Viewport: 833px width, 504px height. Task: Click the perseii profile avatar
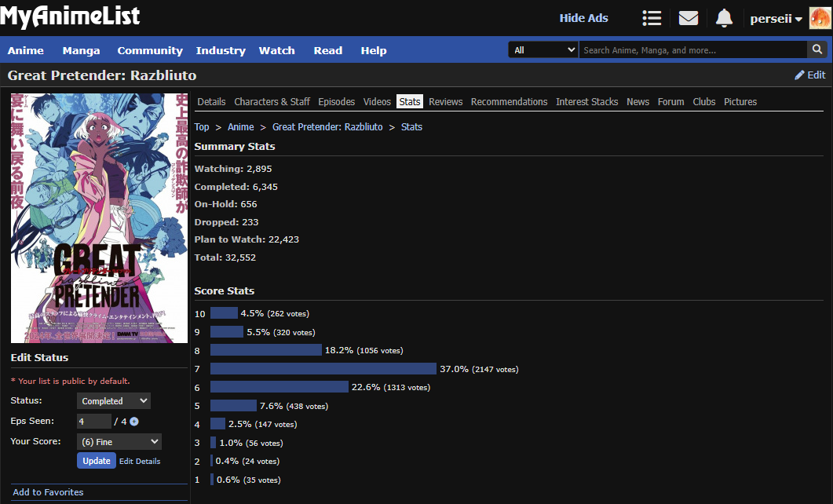[x=820, y=18]
